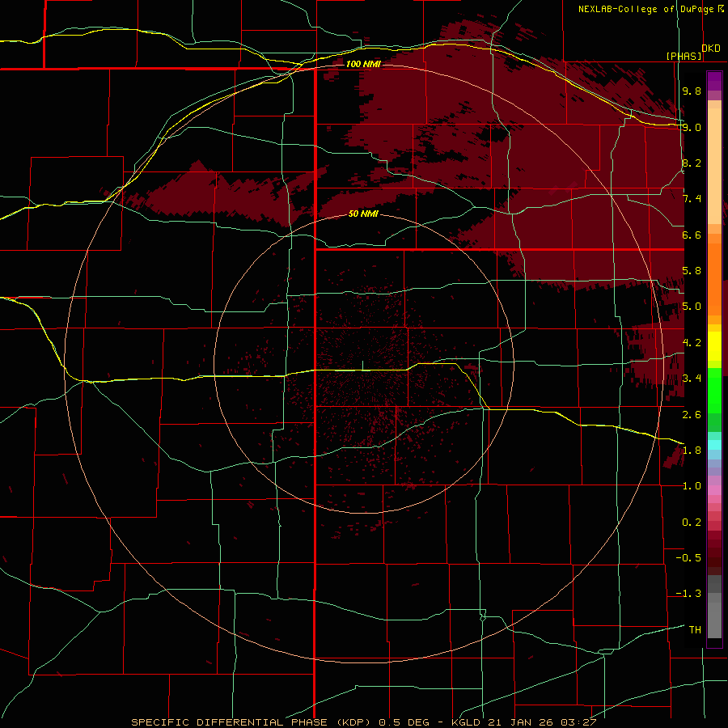The image size is (728, 728).
Task: Click the [PHAS] unit label
Action: coord(684,56)
